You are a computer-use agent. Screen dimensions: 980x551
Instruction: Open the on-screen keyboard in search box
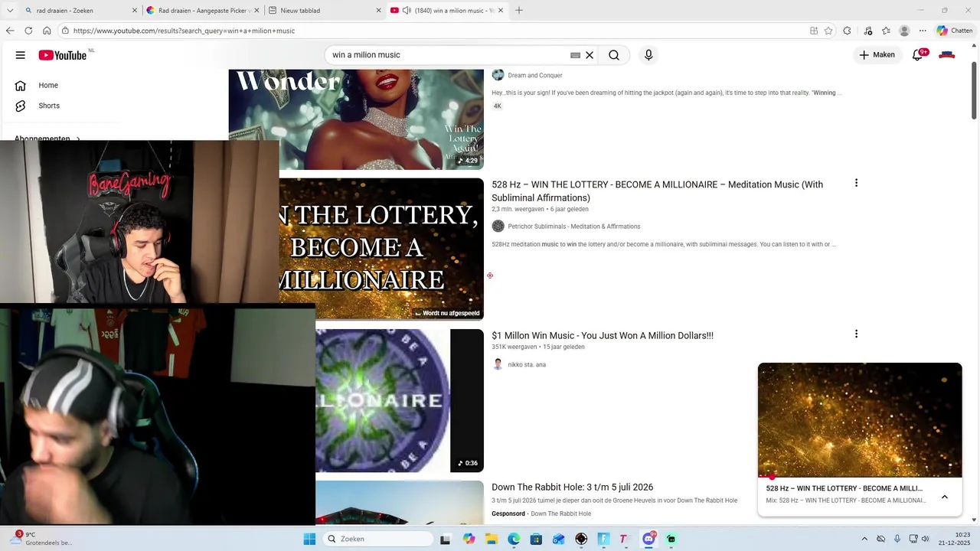point(575,55)
